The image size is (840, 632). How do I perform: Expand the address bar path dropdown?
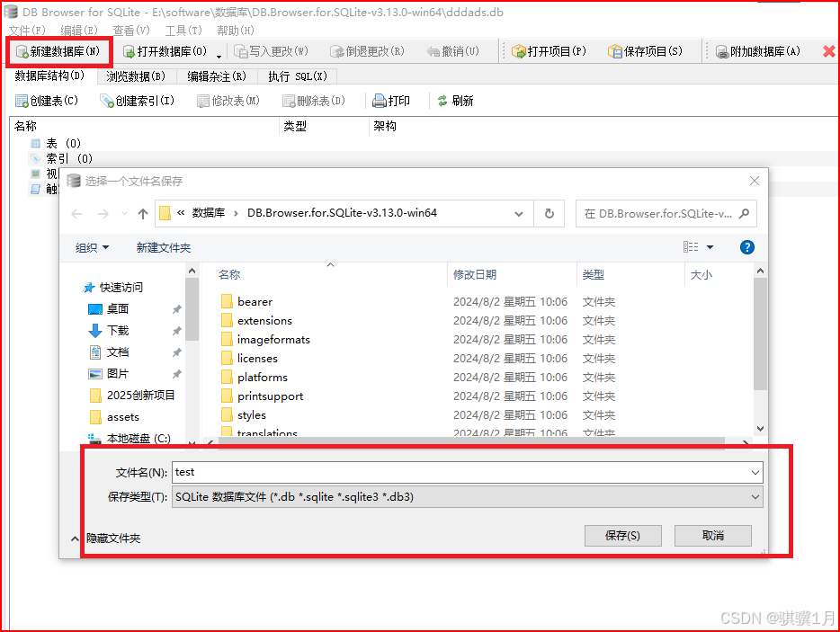(x=519, y=214)
